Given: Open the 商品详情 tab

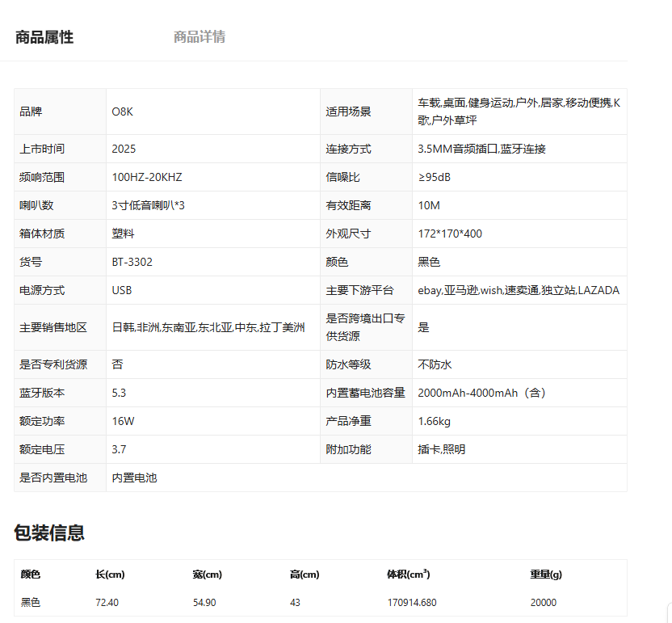Looking at the screenshot, I should (199, 37).
